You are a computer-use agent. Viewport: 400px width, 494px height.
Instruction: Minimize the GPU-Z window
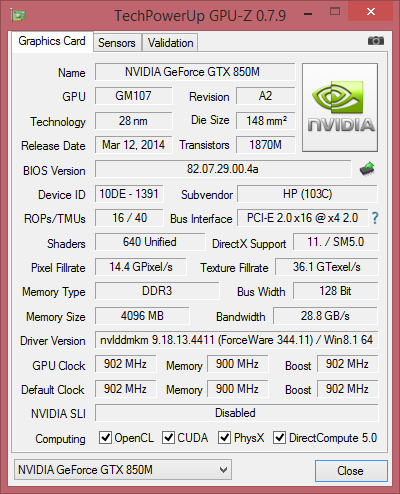pos(308,14)
